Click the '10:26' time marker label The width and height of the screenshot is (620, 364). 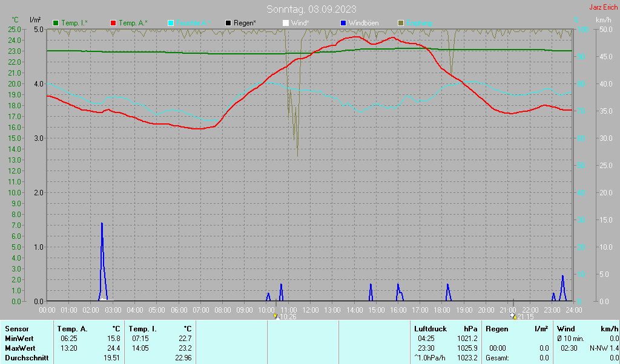point(288,317)
